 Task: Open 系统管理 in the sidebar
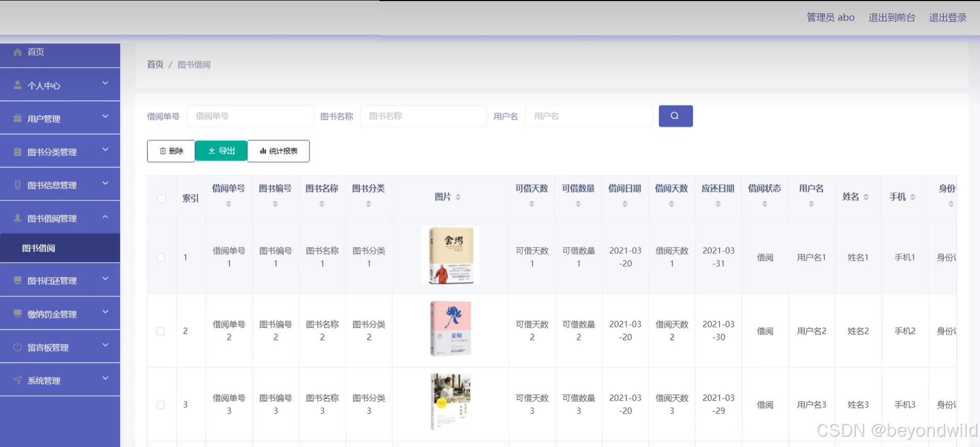tap(60, 380)
